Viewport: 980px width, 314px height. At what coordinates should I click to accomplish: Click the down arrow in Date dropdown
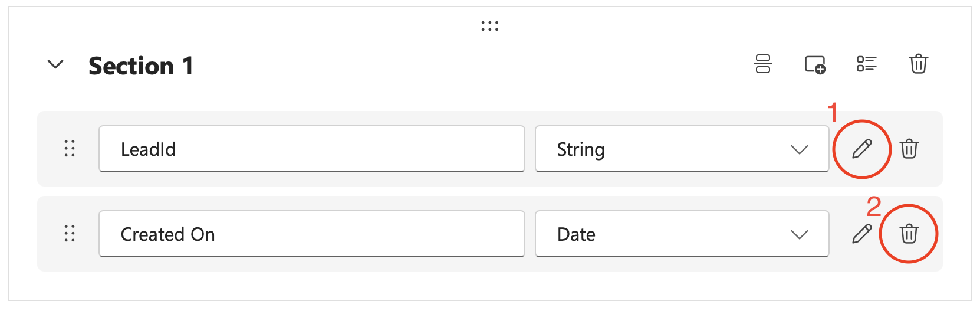point(799,235)
